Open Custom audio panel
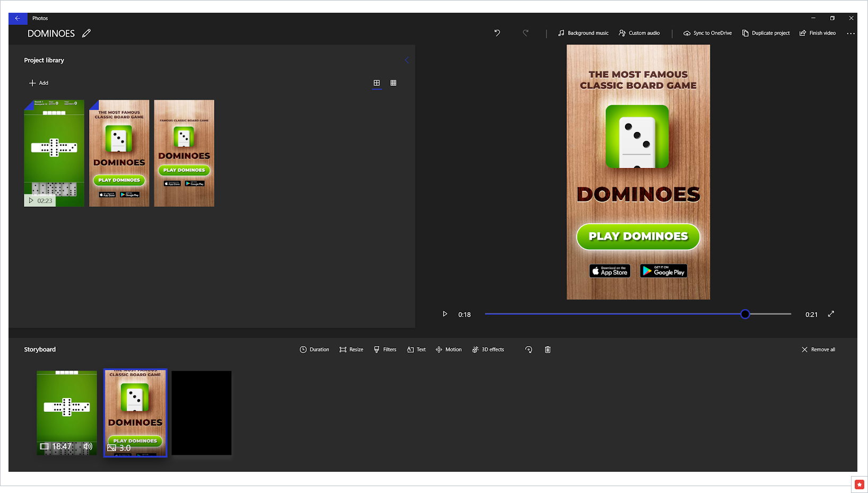 pyautogui.click(x=639, y=33)
